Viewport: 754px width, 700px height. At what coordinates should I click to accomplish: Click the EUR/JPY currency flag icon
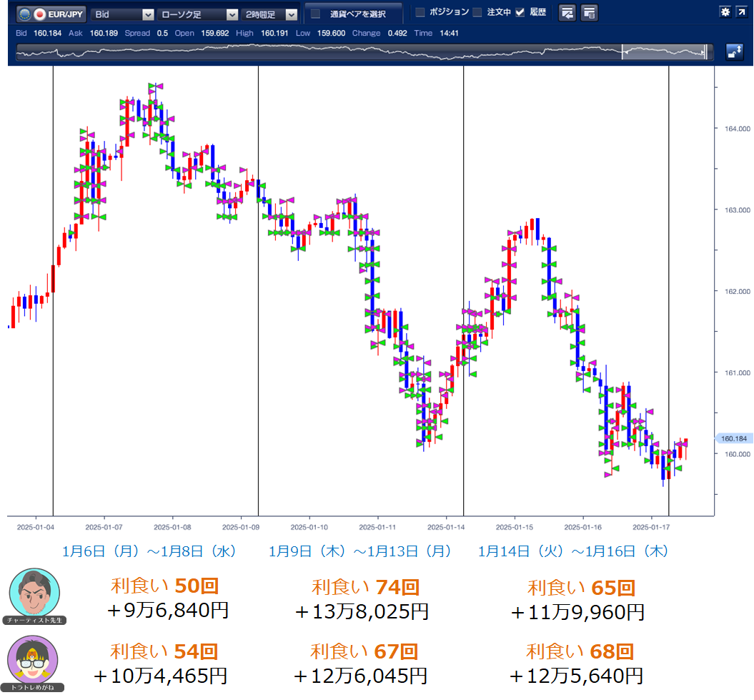(41, 14)
